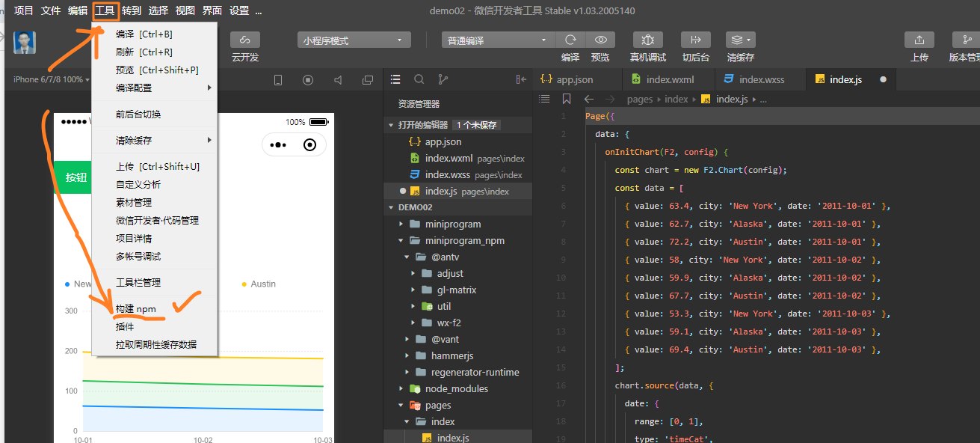Click the 切后台 switch-to-background icon
Image resolution: width=980 pixels, height=443 pixels.
[695, 40]
